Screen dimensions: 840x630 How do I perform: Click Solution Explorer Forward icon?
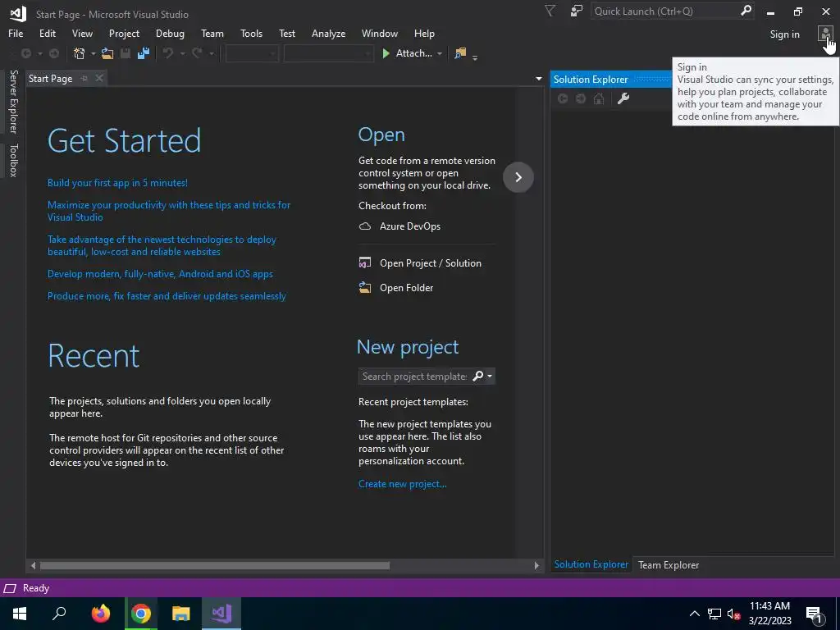[x=581, y=98]
